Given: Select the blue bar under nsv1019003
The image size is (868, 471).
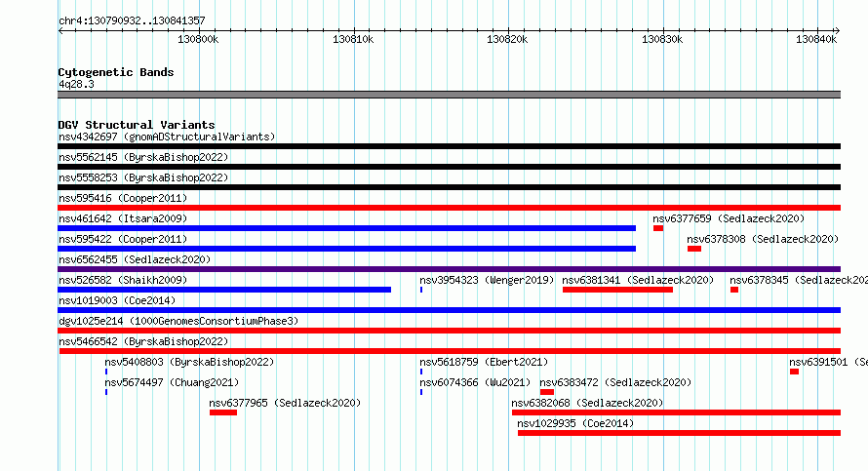Looking at the screenshot, I should [x=449, y=310].
